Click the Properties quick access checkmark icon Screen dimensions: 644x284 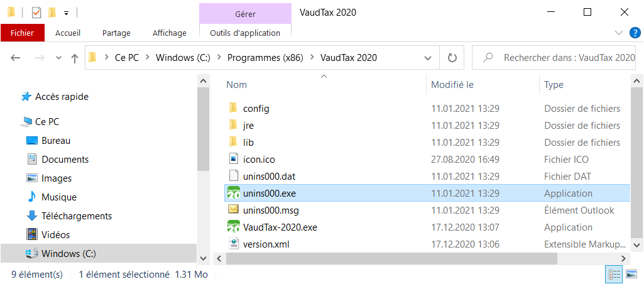coord(36,13)
